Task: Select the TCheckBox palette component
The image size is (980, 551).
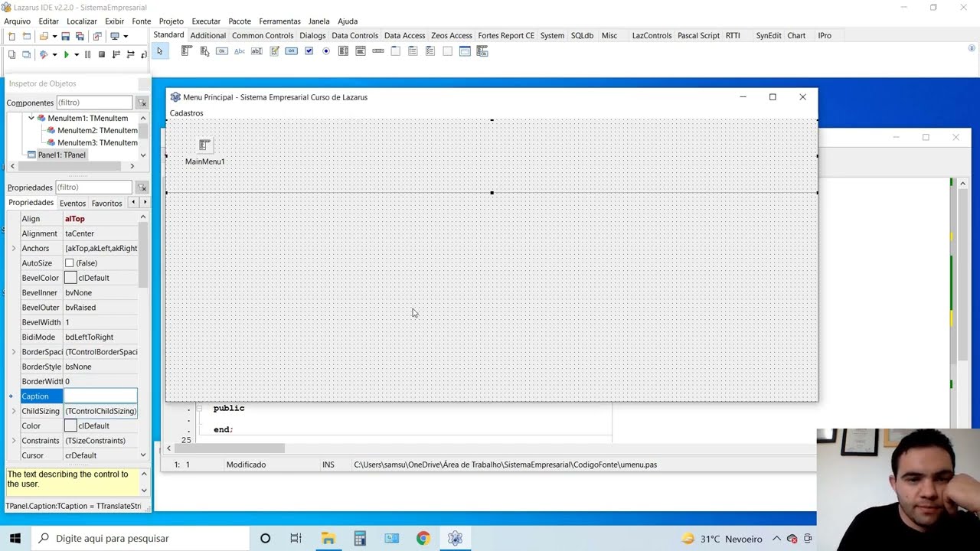Action: tap(309, 51)
